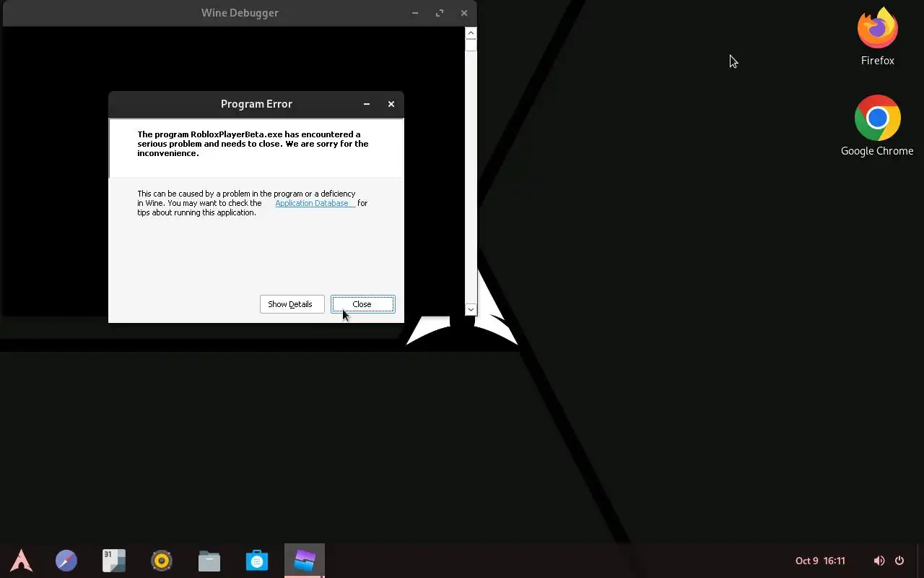The height and width of the screenshot is (578, 924).
Task: Open the Application Database link
Action: pyautogui.click(x=315, y=203)
